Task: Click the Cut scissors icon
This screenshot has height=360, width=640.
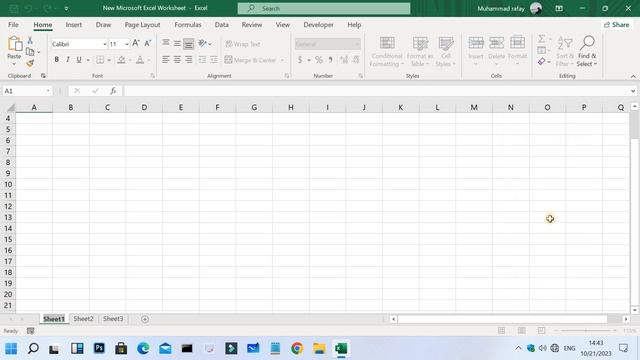Action: click(x=30, y=40)
